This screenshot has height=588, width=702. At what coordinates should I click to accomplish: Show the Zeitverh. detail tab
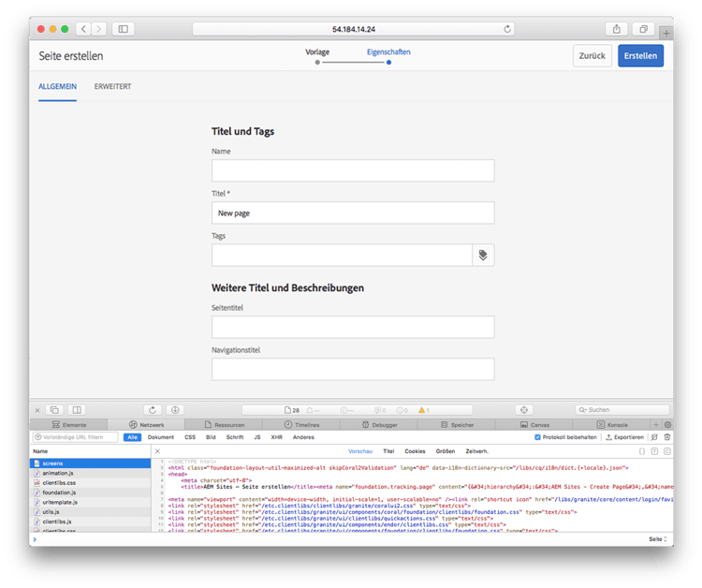click(476, 451)
